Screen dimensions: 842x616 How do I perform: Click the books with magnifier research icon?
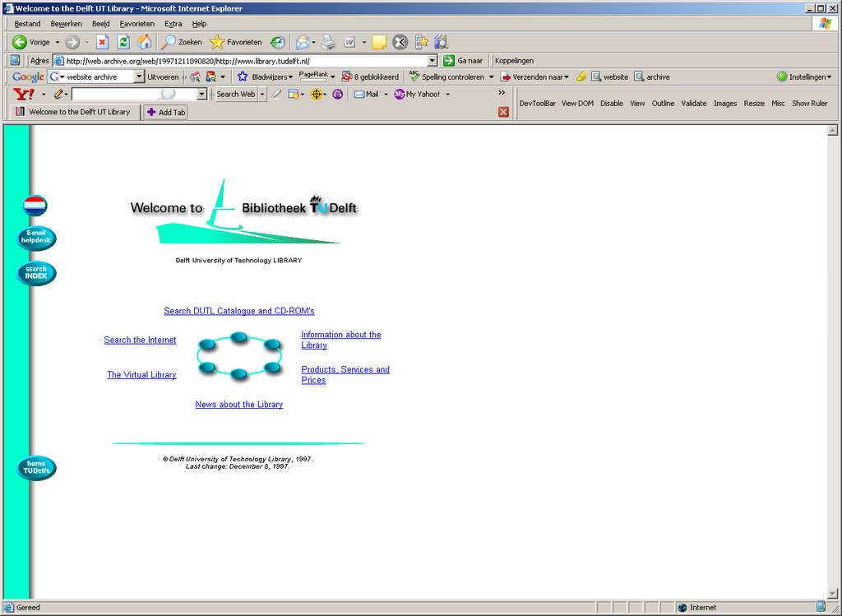point(441,42)
